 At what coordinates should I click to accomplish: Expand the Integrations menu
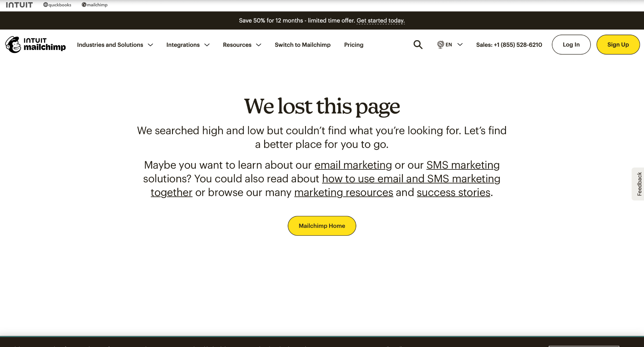click(188, 45)
